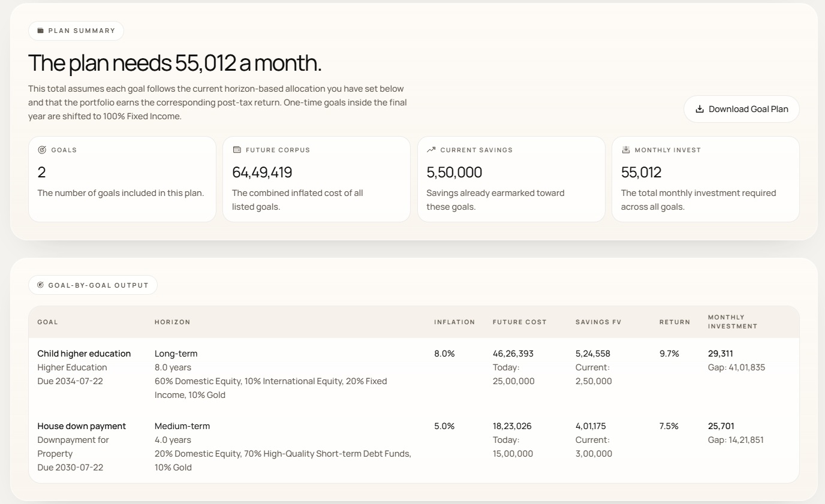Click the monthly investment 29,311
825x504 pixels.
[x=721, y=354]
